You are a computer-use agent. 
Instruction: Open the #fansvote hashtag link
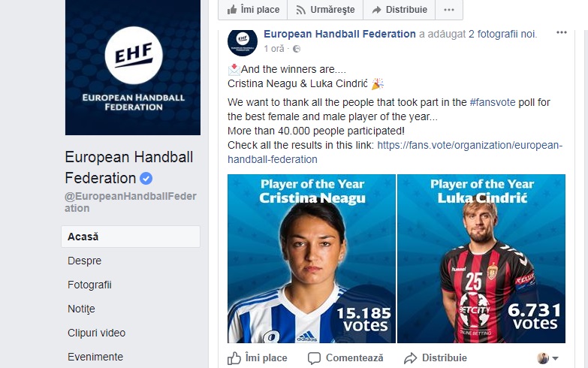point(493,102)
